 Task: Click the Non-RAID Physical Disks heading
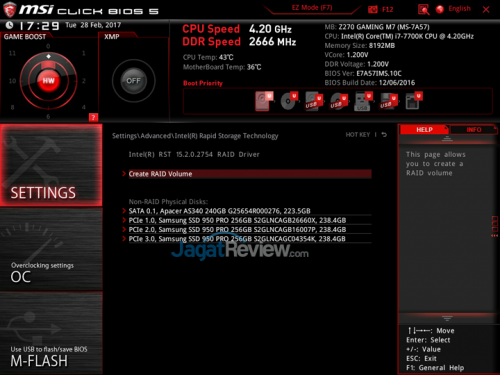coord(168,202)
